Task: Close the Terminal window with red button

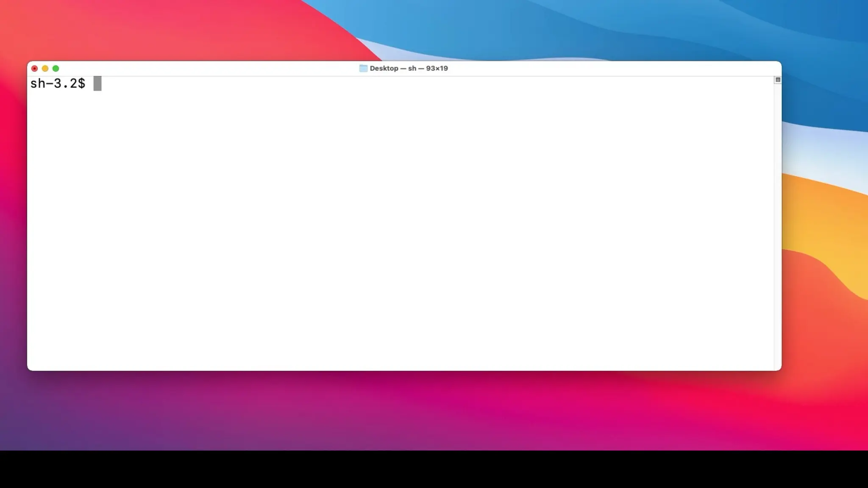Action: 35,68
